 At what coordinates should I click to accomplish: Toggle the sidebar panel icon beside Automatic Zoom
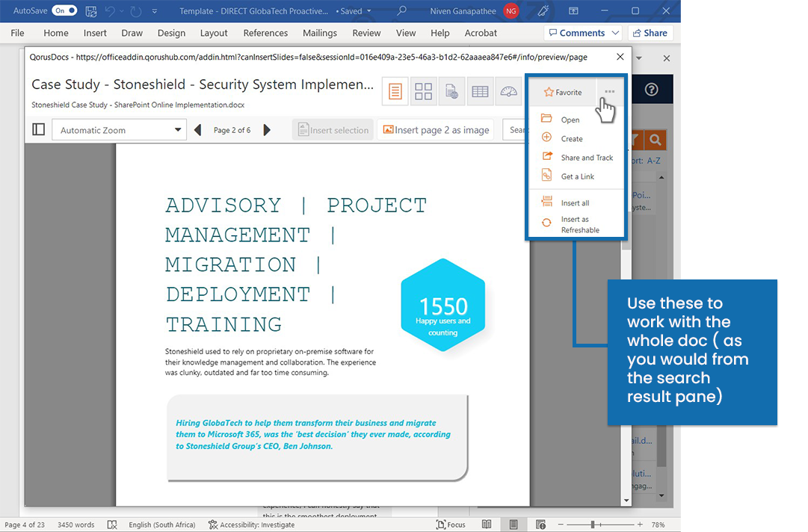click(38, 129)
